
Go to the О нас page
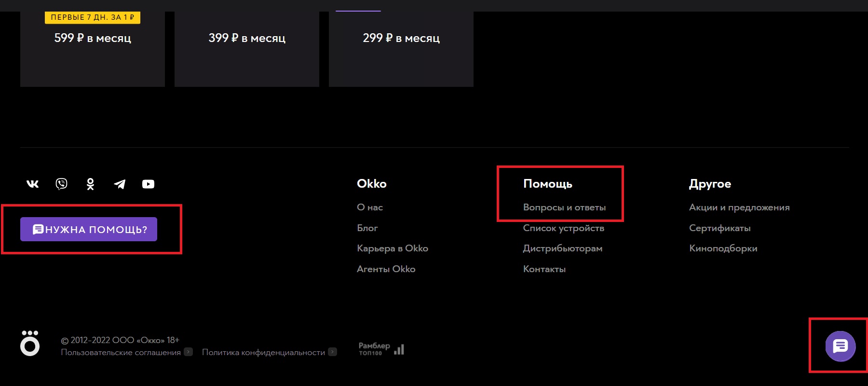coord(369,207)
